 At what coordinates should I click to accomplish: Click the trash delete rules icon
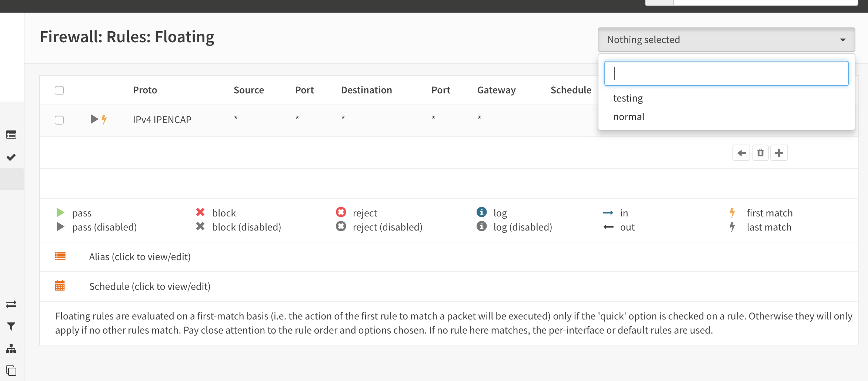(x=760, y=153)
